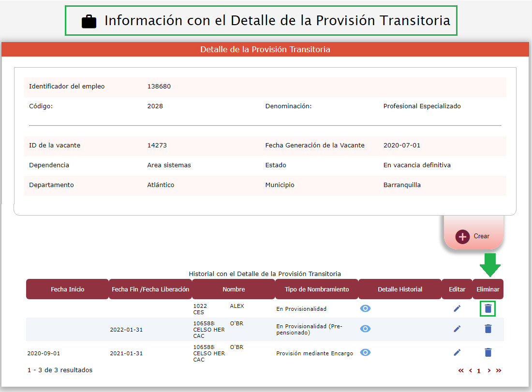
Task: View history detail for ALEX row
Action: [x=366, y=308]
